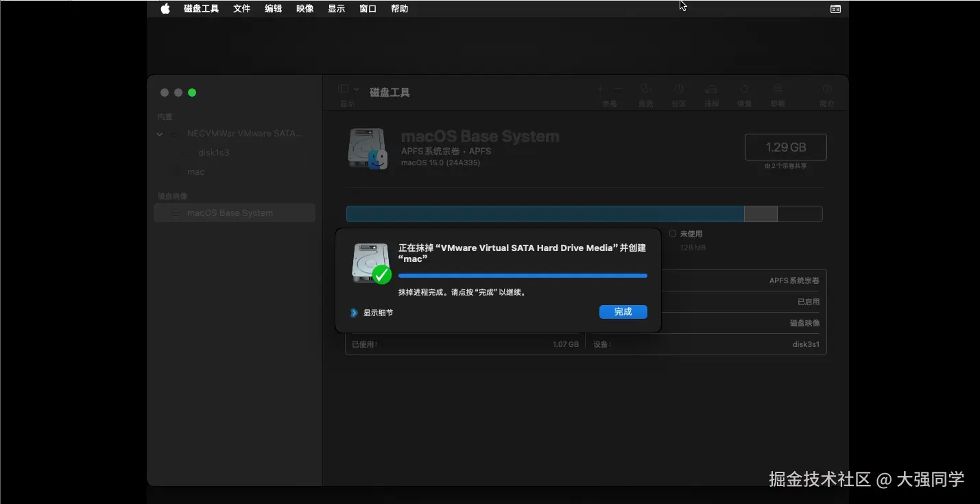Click the 1.07 GB used value
The height and width of the screenshot is (504, 980).
(566, 344)
